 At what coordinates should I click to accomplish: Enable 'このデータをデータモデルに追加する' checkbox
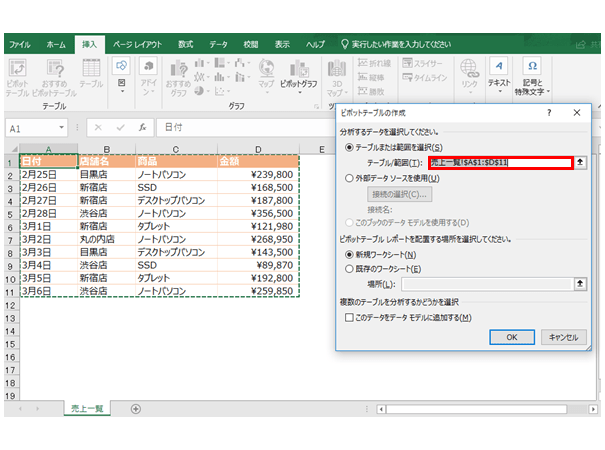[349, 317]
